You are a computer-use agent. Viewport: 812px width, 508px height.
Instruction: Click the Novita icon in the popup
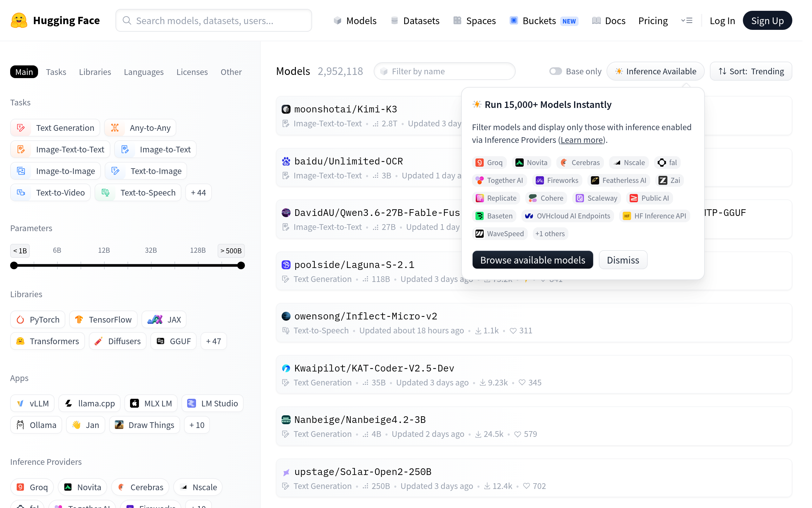click(x=520, y=163)
